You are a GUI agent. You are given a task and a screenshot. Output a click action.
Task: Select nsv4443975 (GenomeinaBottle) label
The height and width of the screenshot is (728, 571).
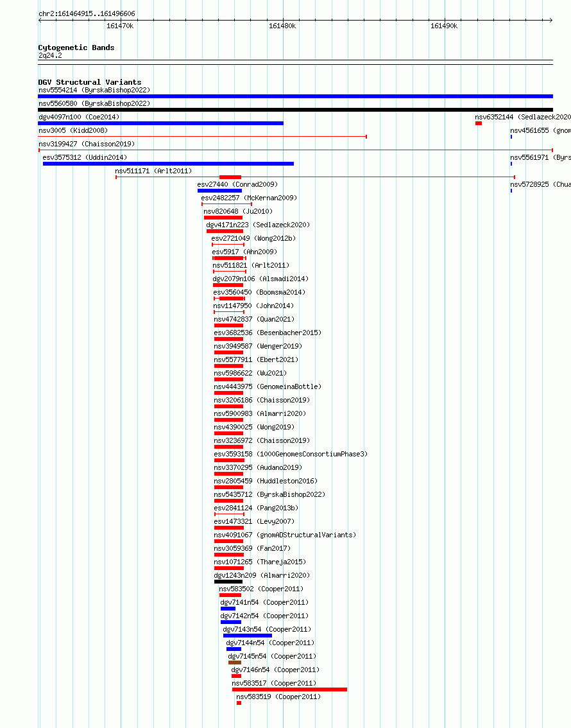pos(268,386)
